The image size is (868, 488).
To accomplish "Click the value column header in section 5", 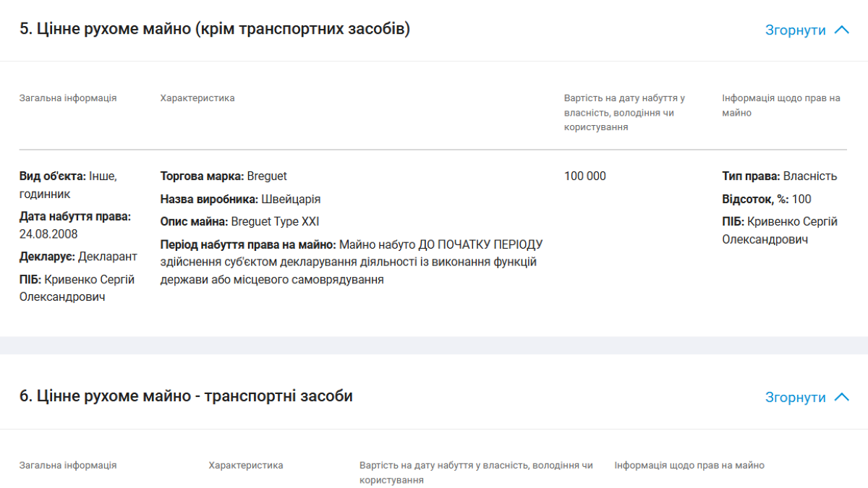I will (624, 112).
